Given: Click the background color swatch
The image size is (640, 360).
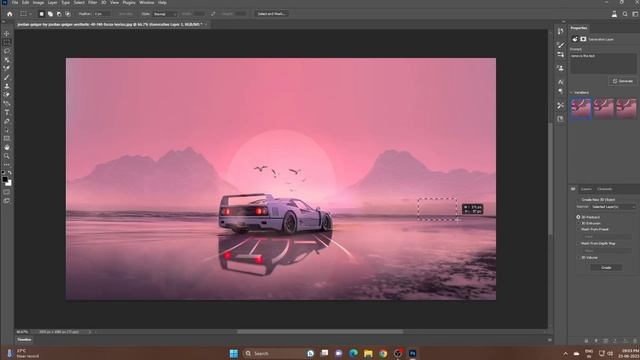Looking at the screenshot, I should point(9,183).
